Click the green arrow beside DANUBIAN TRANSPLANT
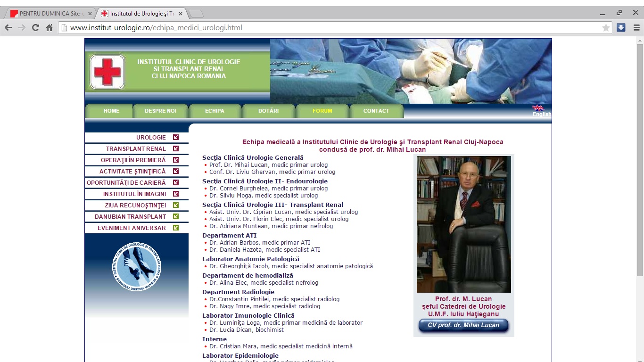644x362 pixels. tap(176, 216)
